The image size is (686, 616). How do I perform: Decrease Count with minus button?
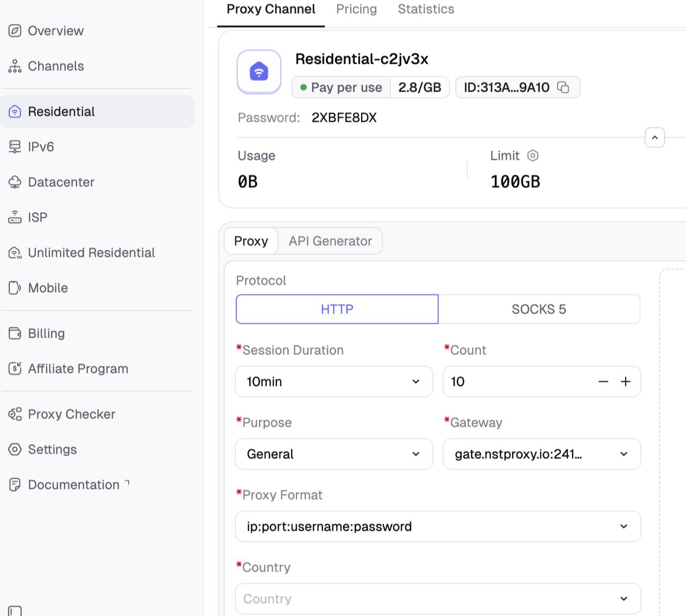point(603,382)
